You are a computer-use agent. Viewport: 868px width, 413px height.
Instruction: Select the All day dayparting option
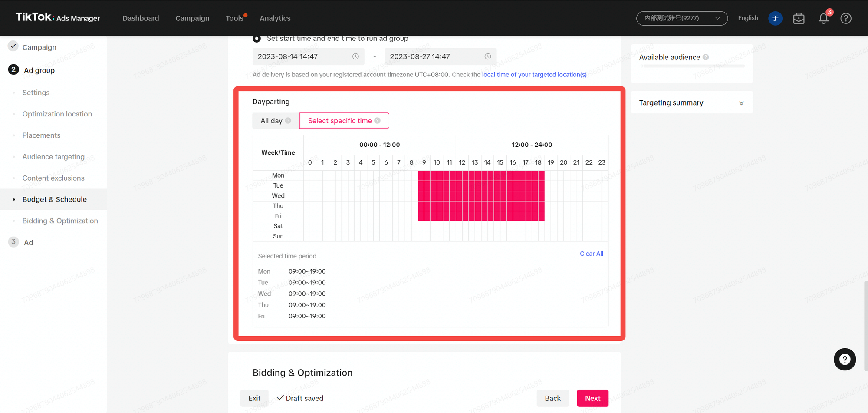click(272, 121)
